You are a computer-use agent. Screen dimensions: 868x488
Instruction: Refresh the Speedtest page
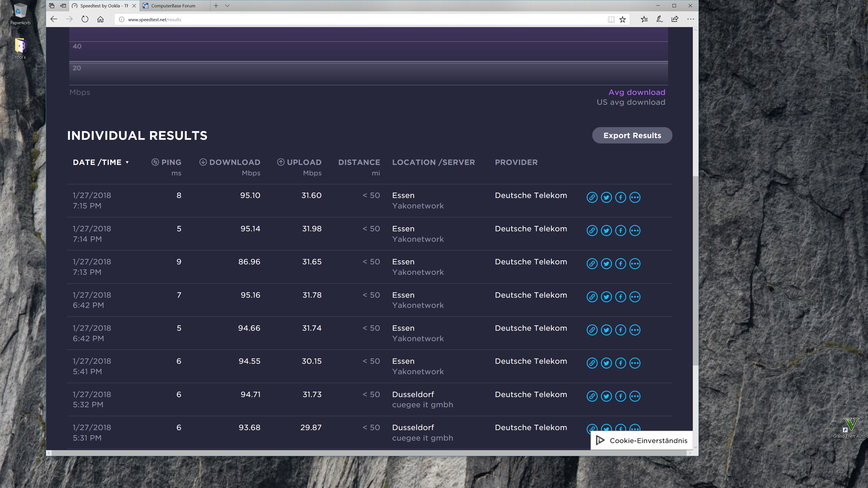click(x=85, y=19)
